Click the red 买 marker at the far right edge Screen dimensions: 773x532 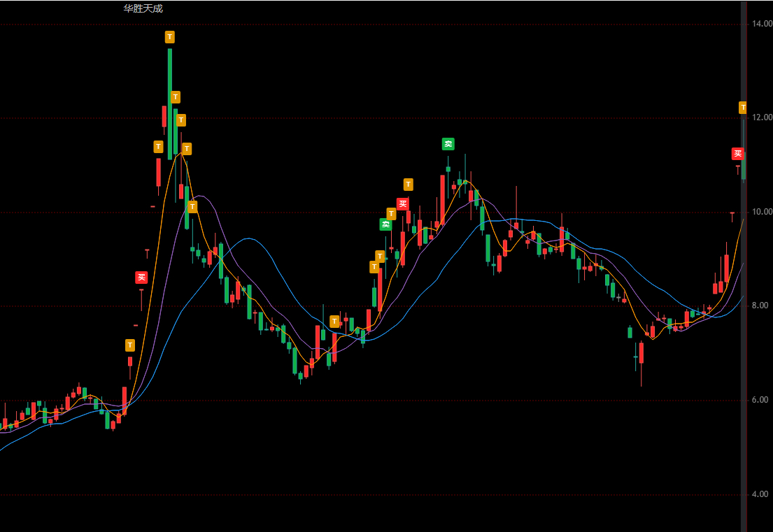(737, 154)
